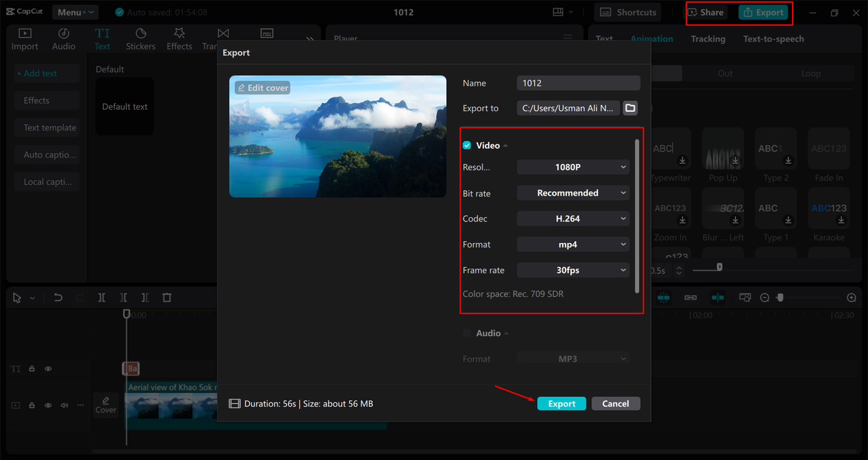Hide the text track with eye icon
The image size is (868, 460).
[x=48, y=369]
